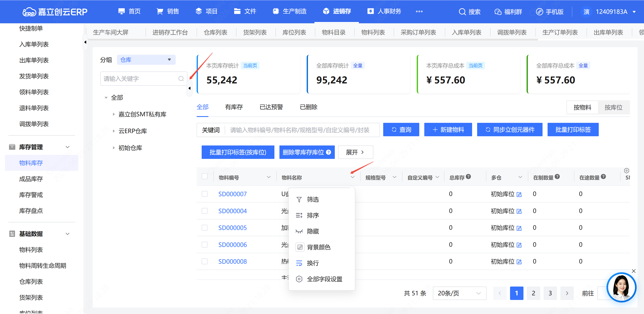Open table column settings gear icon

(627, 170)
